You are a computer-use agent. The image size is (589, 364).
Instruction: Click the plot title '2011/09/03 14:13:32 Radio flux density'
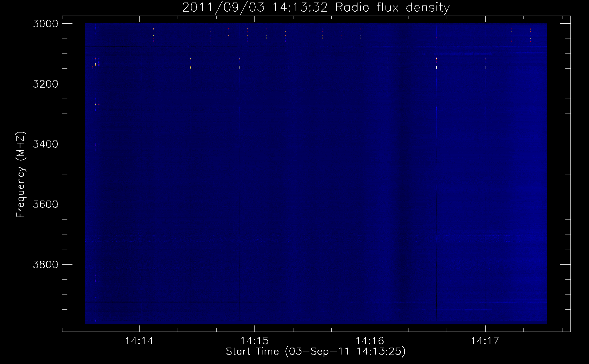click(316, 8)
